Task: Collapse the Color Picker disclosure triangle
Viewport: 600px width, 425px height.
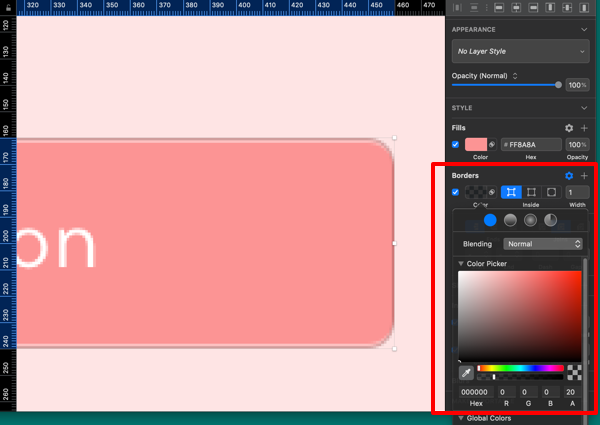Action: click(461, 264)
